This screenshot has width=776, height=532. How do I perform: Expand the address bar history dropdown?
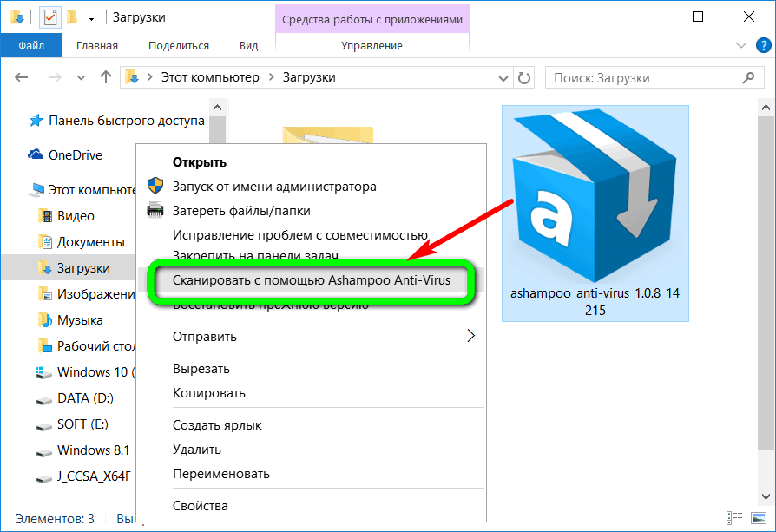pos(503,78)
